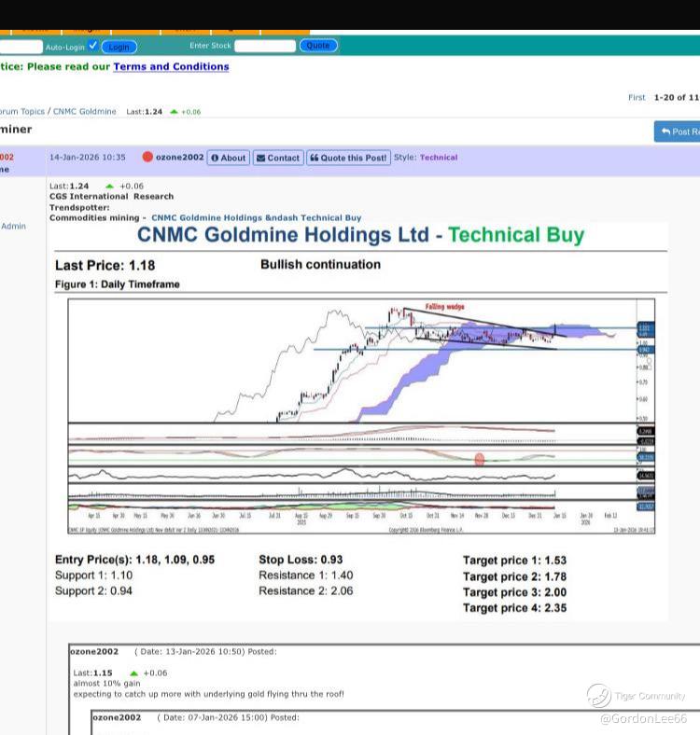
Task: Focus the Enter Stock input field
Action: coord(265,46)
